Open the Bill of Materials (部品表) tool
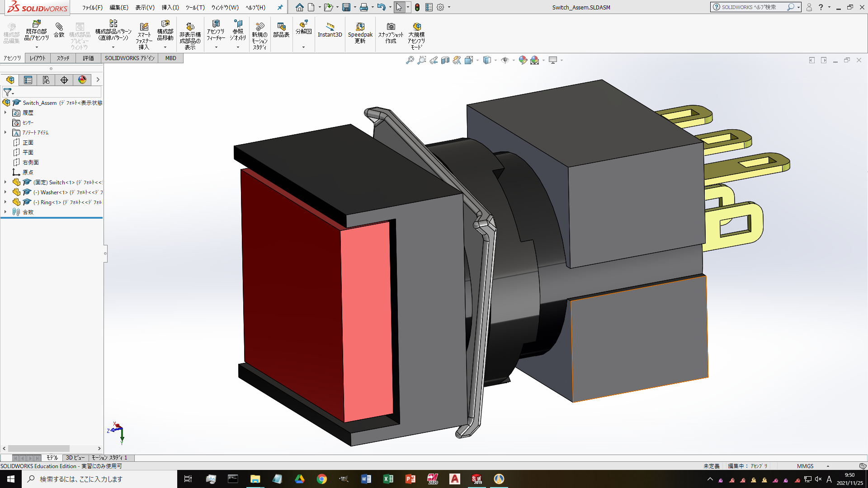The image size is (868, 488). pyautogui.click(x=281, y=30)
